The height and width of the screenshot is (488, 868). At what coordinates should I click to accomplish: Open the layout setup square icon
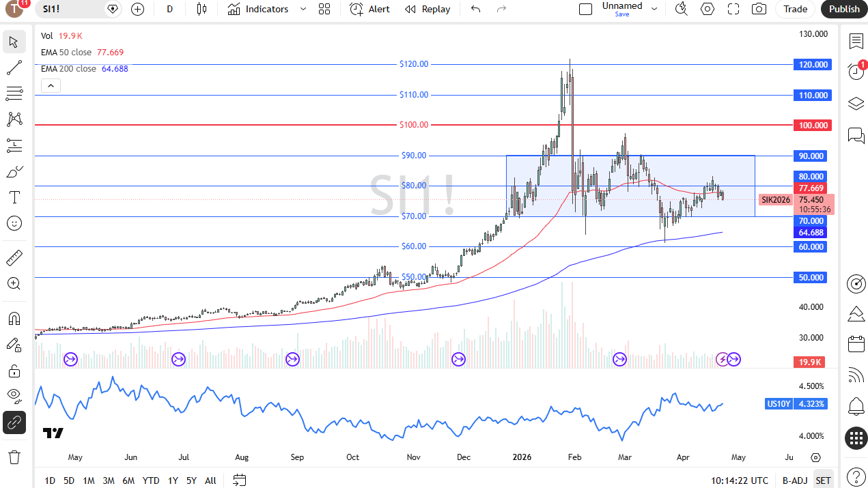pyautogui.click(x=585, y=9)
